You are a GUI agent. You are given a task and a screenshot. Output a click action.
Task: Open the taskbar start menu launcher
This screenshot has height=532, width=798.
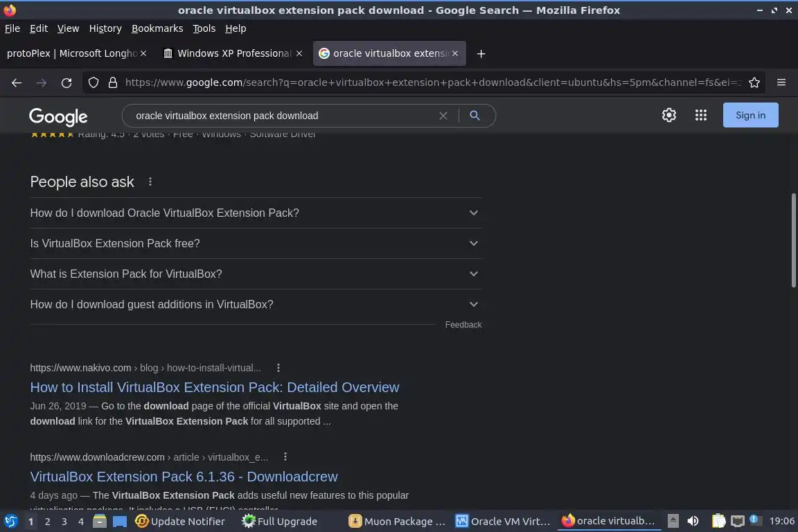tap(10, 521)
